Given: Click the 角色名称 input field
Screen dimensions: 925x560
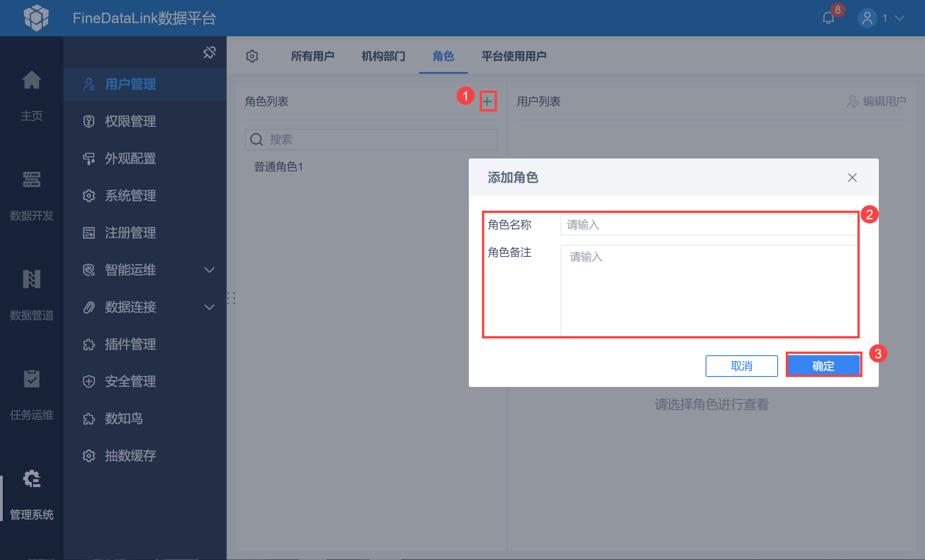Looking at the screenshot, I should tap(709, 225).
